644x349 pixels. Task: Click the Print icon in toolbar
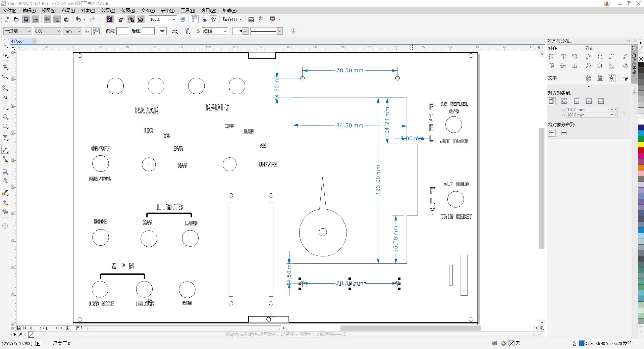tap(35, 19)
